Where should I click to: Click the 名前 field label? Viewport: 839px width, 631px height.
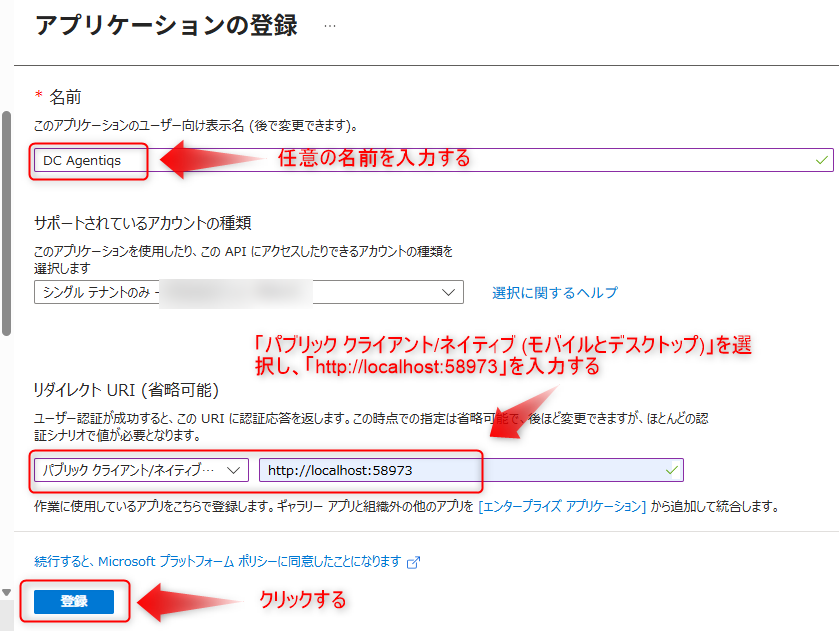[65, 97]
